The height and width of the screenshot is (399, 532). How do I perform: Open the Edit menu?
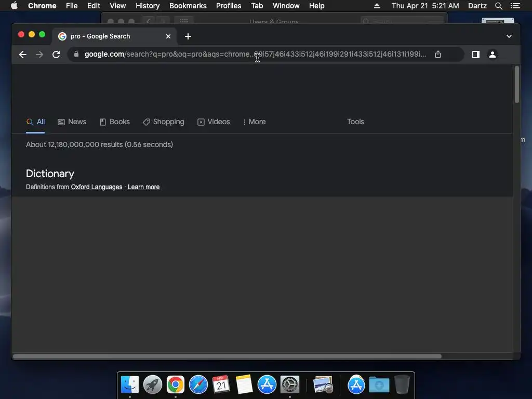(94, 6)
